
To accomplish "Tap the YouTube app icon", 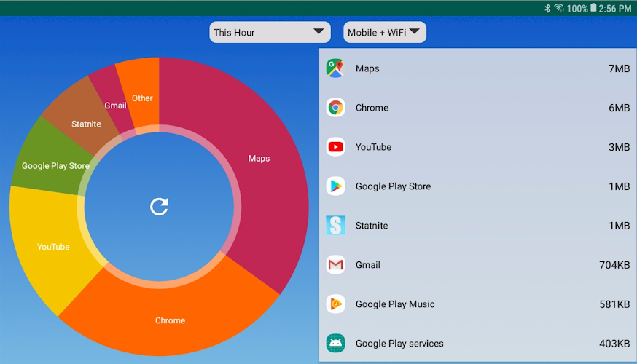I will [x=335, y=147].
